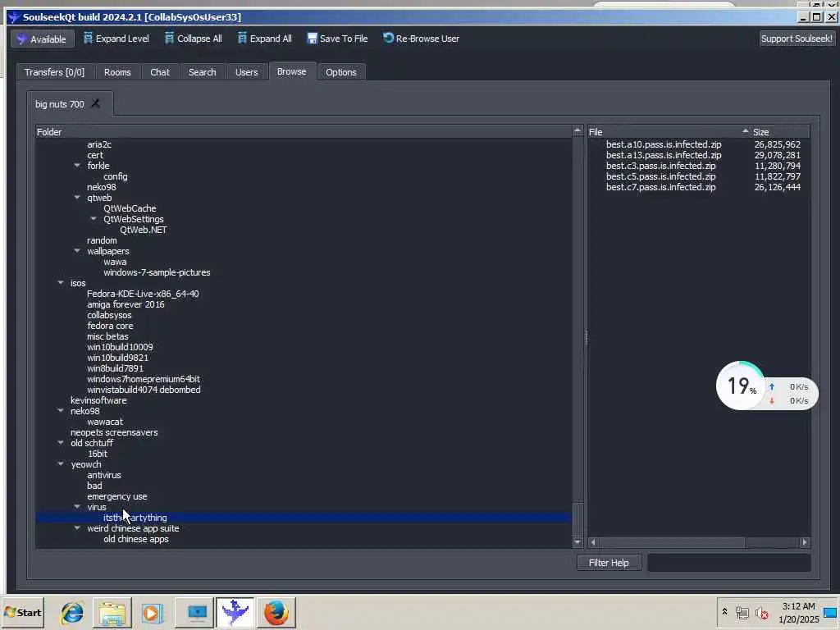Image resolution: width=840 pixels, height=630 pixels.
Task: Select the aria2c folder
Action: (x=99, y=144)
